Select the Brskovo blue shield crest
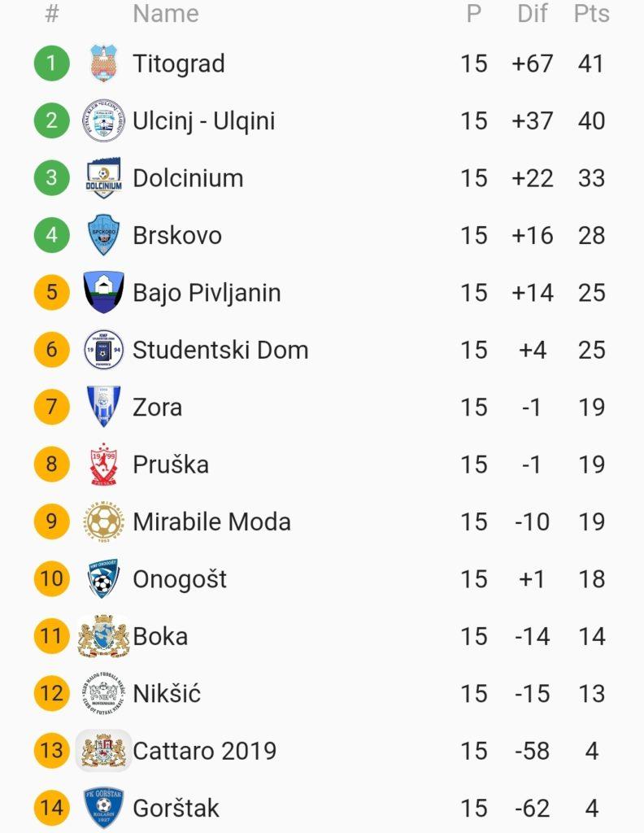Viewport: 644px width, 833px height. (x=104, y=235)
